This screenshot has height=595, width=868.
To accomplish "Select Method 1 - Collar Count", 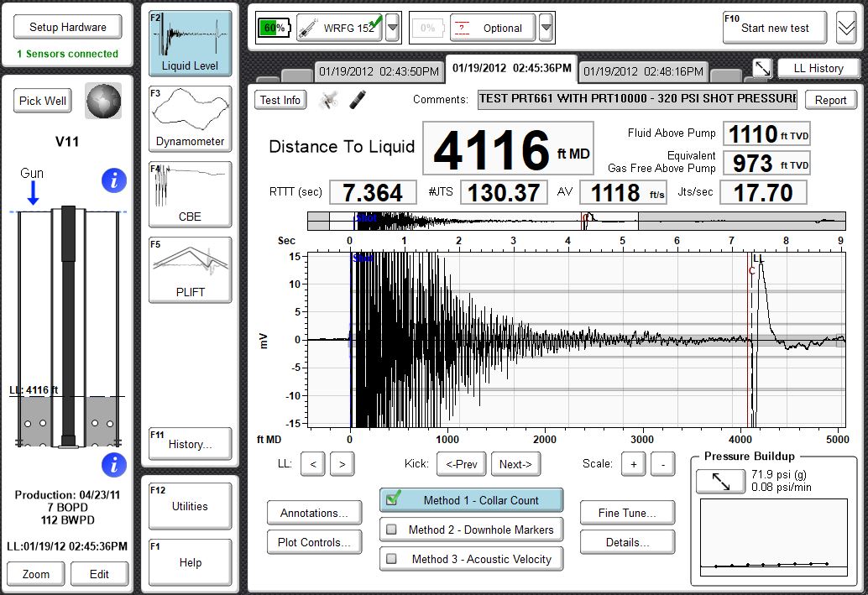I will (470, 500).
